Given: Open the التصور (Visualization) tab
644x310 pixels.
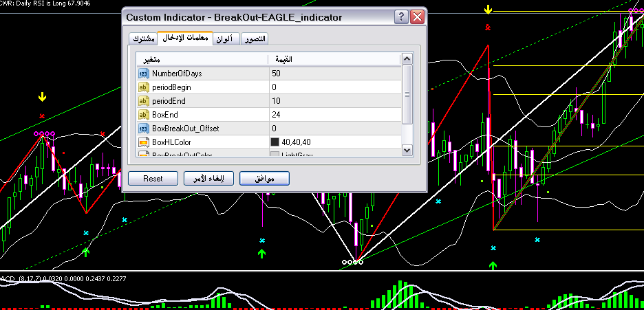Looking at the screenshot, I should [x=254, y=39].
